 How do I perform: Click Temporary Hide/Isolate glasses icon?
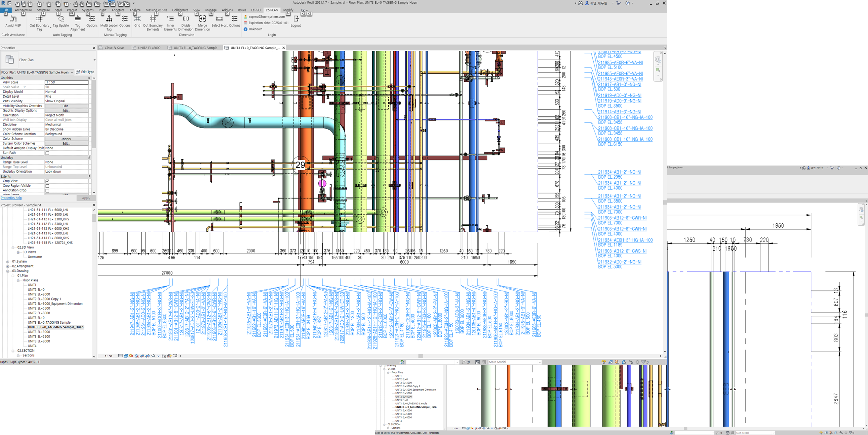(153, 356)
